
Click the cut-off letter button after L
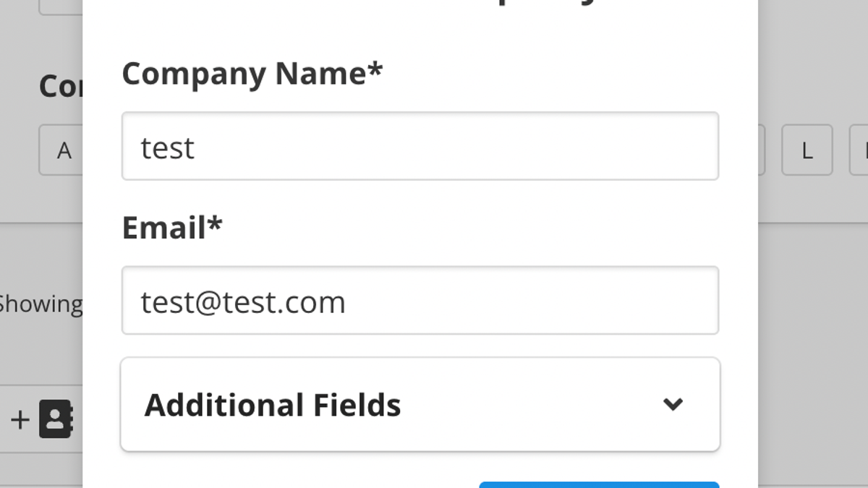[859, 150]
